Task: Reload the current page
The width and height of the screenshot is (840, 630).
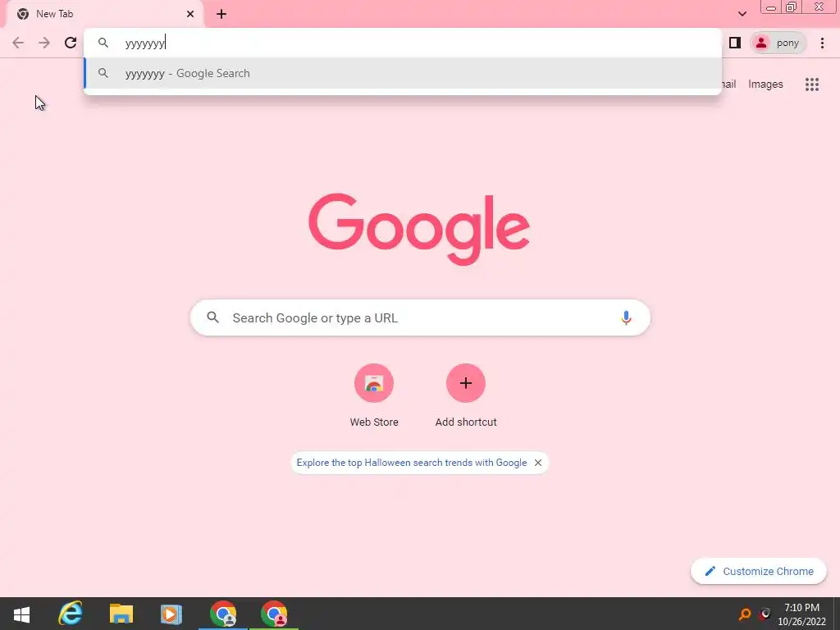Action: 71,43
